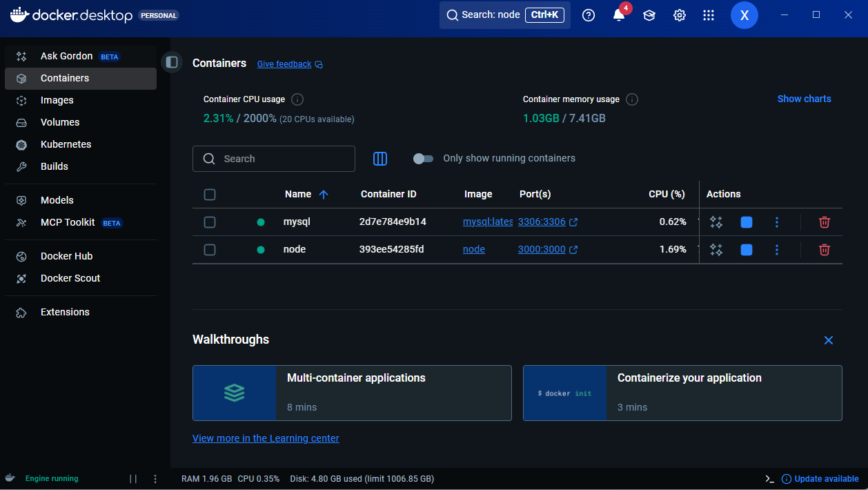Open the mysql:latest image link

coord(488,222)
